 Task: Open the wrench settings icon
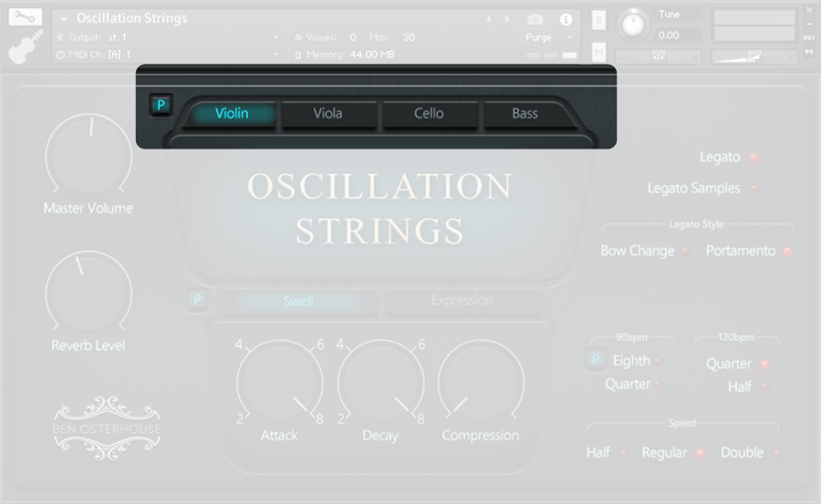pos(25,16)
